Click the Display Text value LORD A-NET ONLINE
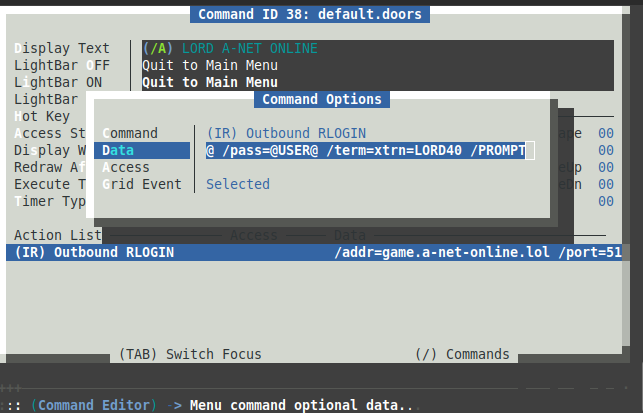 pyautogui.click(x=230, y=48)
